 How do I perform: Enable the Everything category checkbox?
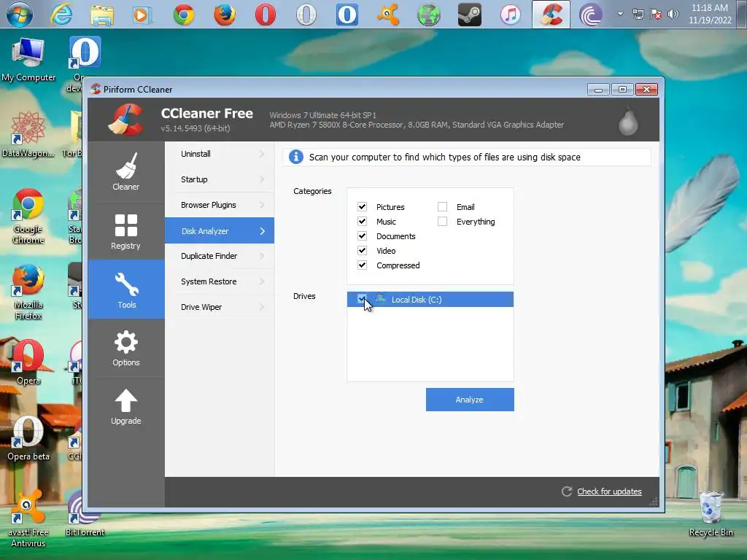(x=443, y=222)
